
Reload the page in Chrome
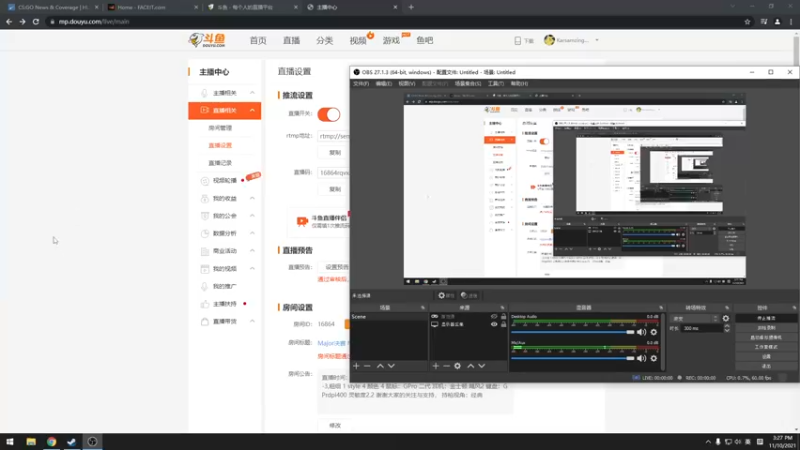point(36,22)
